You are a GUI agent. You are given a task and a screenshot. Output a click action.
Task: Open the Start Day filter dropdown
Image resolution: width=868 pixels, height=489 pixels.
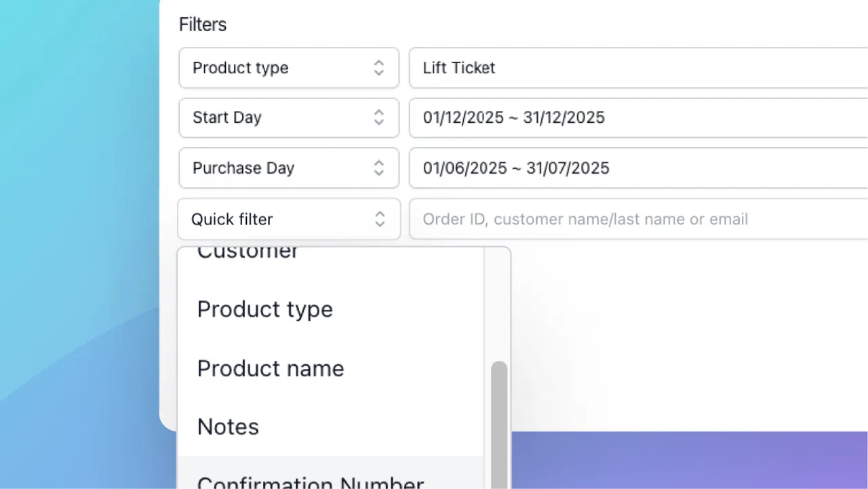289,117
